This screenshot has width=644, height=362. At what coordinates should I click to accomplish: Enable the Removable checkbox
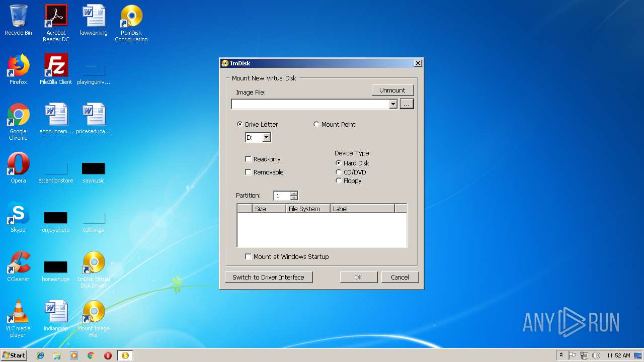click(264, 172)
